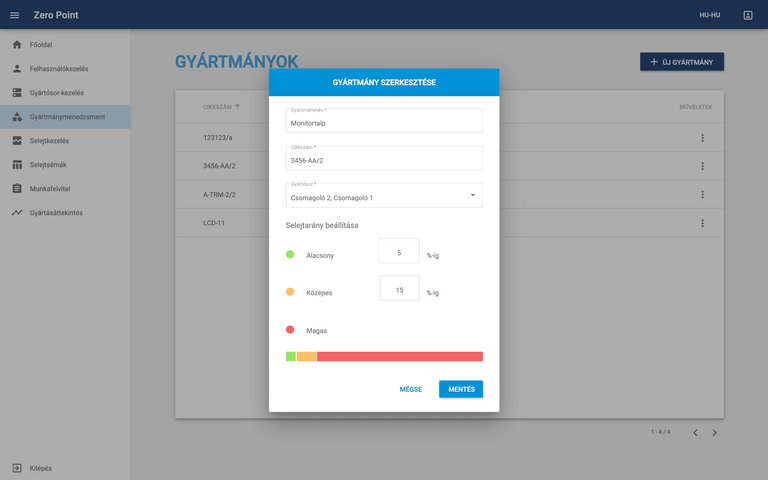The image size is (768, 480).
Task: Click the Gyártásáttekintés chart icon
Action: coord(17,213)
